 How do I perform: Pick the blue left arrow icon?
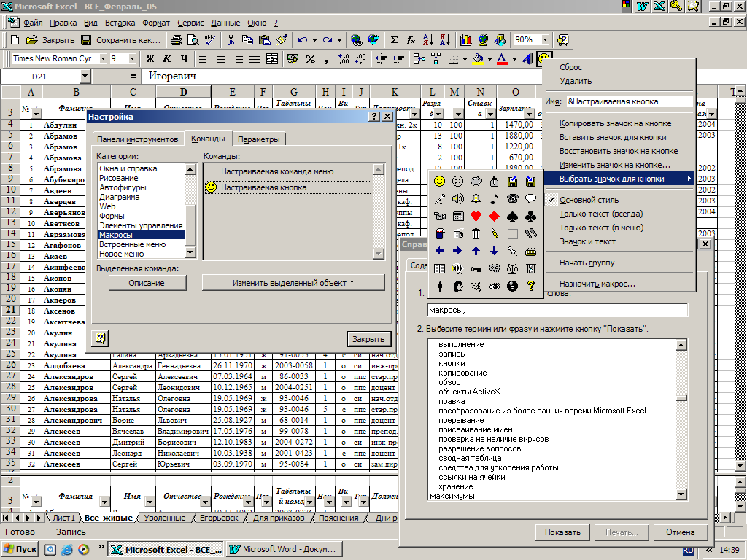click(x=439, y=251)
